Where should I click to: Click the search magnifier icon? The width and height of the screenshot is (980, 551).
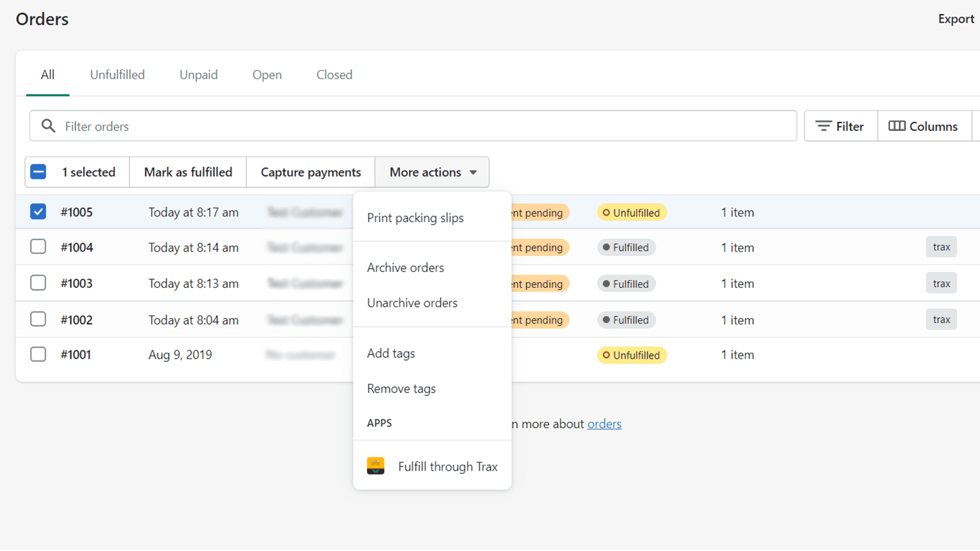(48, 126)
